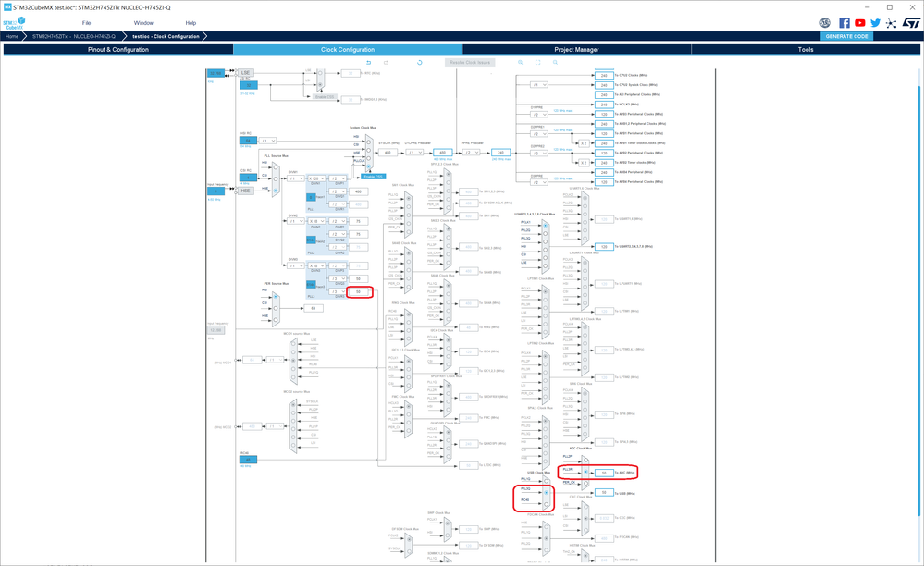Viewport: 924px width, 566px height.
Task: Switch to Pinout & Configuration tab
Action: pos(118,49)
